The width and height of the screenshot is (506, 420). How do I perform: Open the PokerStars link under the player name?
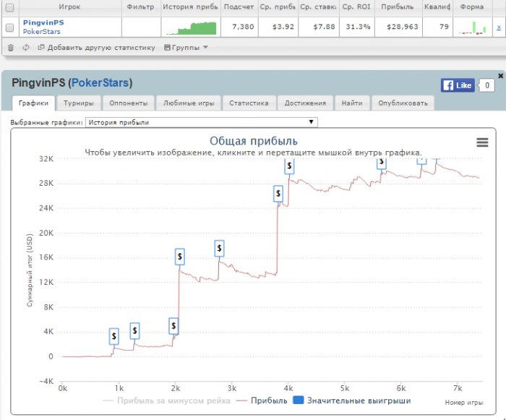pos(42,32)
